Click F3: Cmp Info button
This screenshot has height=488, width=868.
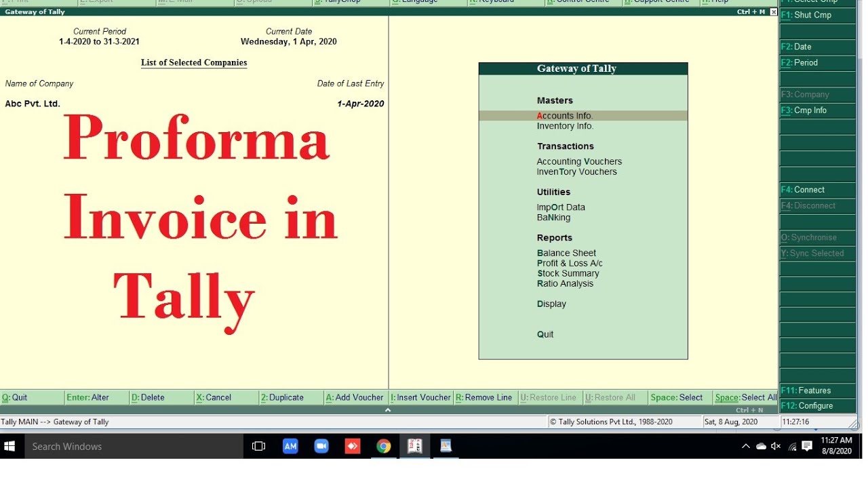coord(817,110)
